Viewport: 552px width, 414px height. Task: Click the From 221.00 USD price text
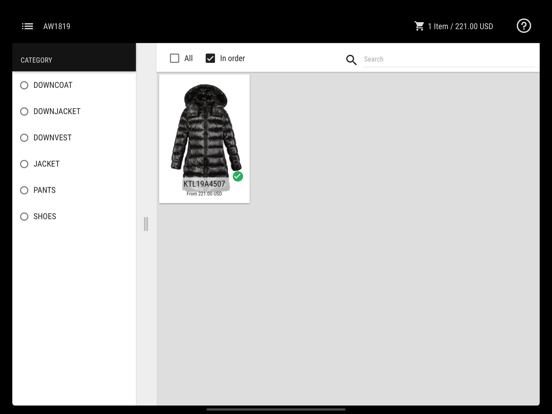tap(204, 194)
